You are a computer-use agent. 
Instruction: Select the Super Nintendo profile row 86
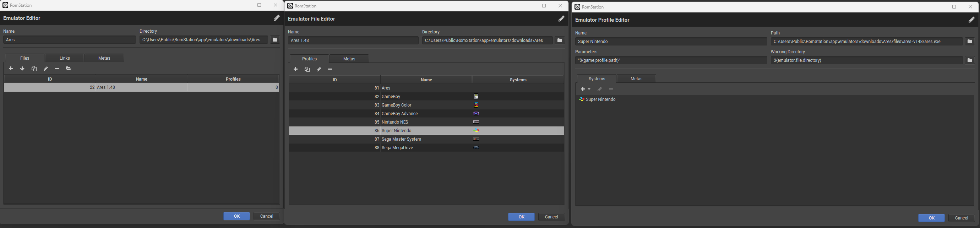click(x=426, y=131)
